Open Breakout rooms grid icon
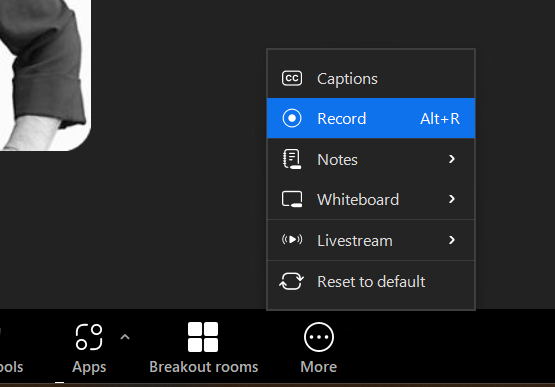Viewport: 555px width, 387px height. pos(203,337)
